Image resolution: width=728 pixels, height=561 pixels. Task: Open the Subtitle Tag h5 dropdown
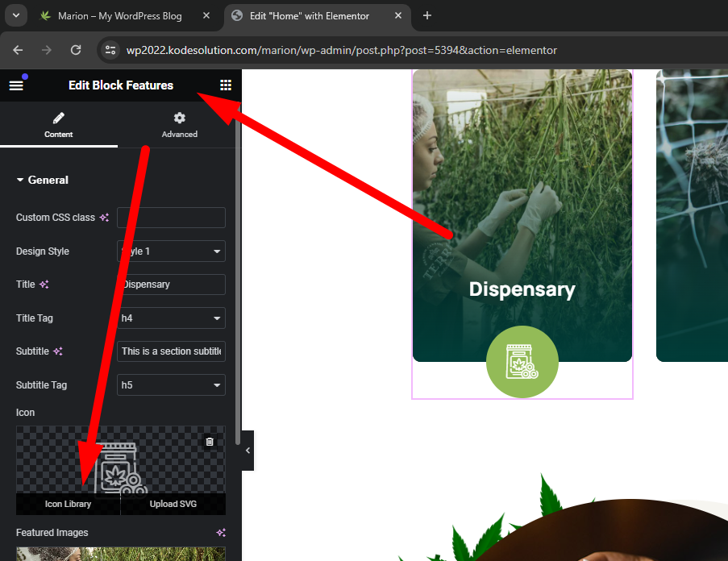pyautogui.click(x=171, y=384)
